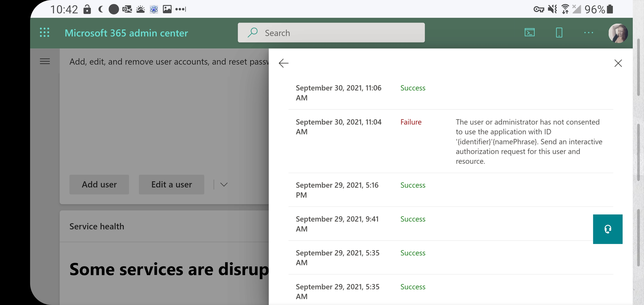The width and height of the screenshot is (644, 305).
Task: Click the Edit a user button
Action: (172, 184)
